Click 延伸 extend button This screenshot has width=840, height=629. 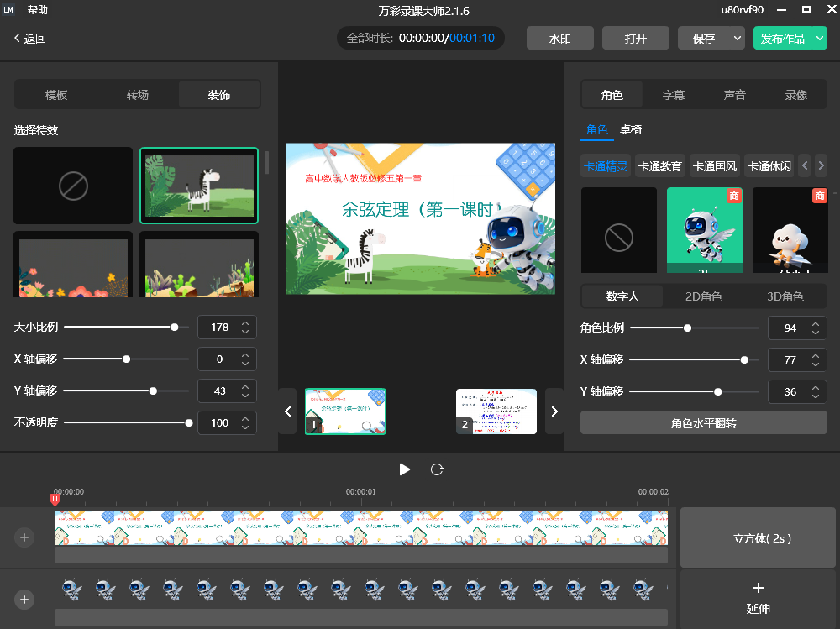tap(758, 599)
